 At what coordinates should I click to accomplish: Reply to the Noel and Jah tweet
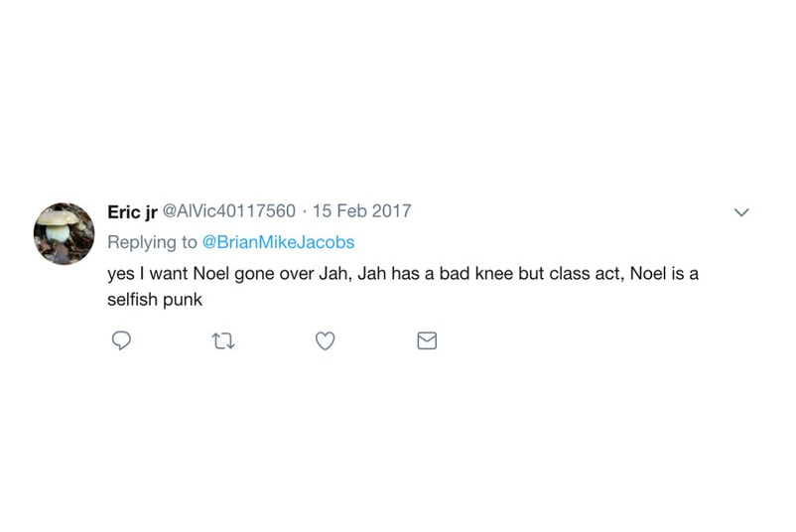(x=121, y=340)
